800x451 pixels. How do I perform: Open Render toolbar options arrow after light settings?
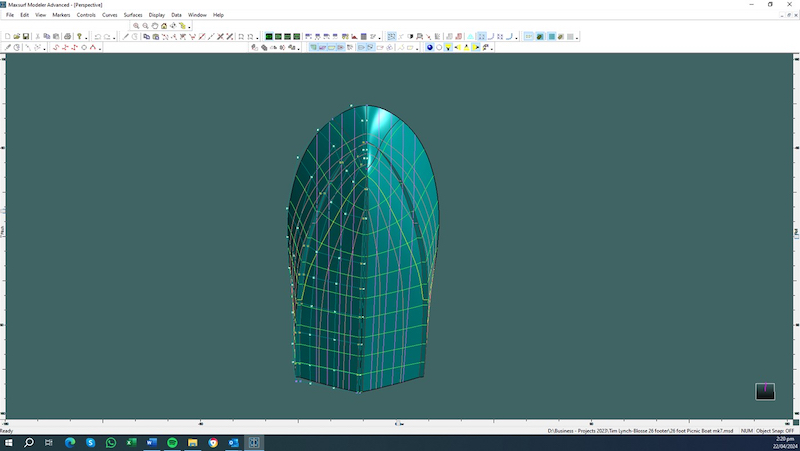pyautogui.click(x=491, y=48)
